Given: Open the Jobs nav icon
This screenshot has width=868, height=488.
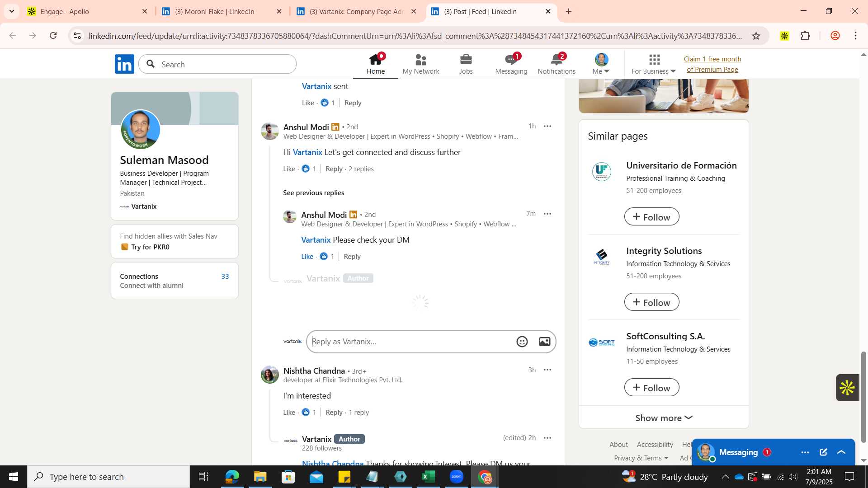Looking at the screenshot, I should click(466, 64).
